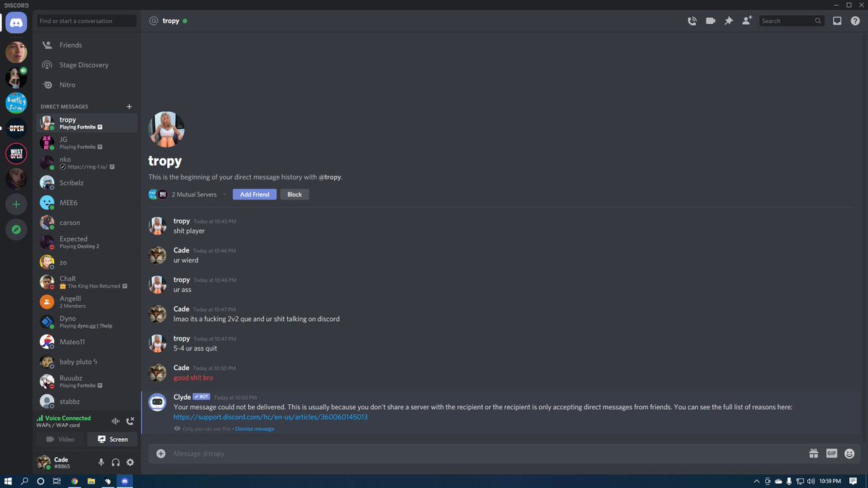Open the baby pluto conversation
The width and height of the screenshot is (868, 488).
pyautogui.click(x=87, y=361)
